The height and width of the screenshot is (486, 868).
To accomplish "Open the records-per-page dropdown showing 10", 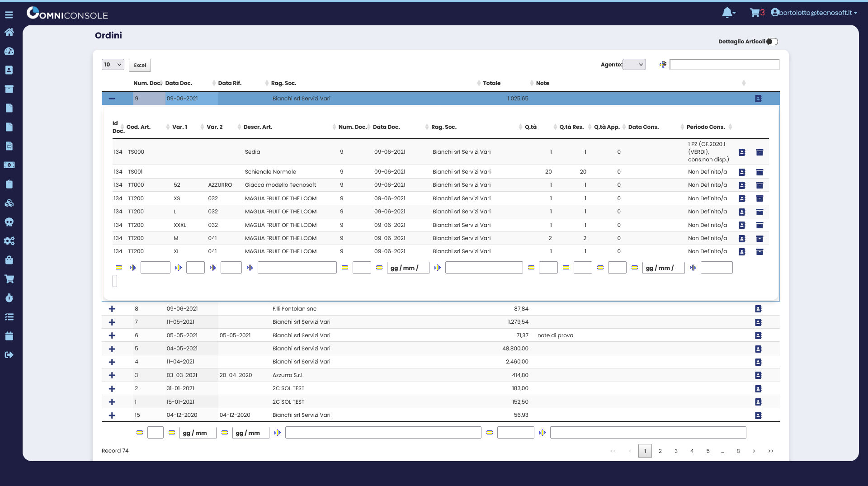I will (x=113, y=65).
